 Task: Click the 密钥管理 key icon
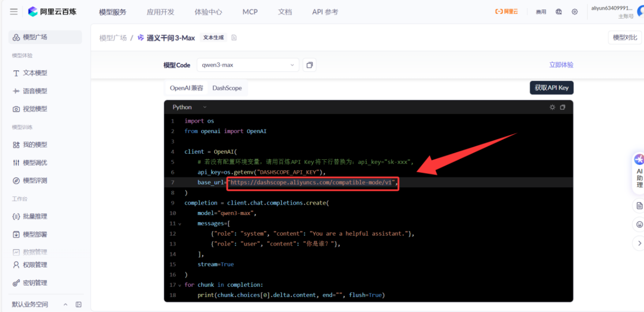coord(16,283)
